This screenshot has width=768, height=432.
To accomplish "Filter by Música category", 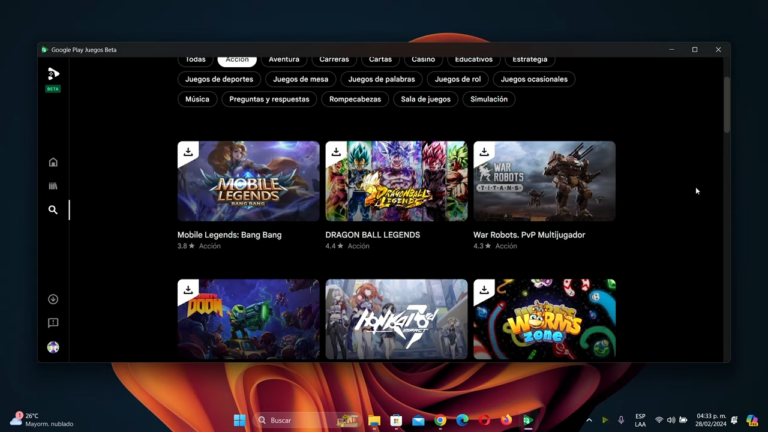I will pyautogui.click(x=197, y=99).
